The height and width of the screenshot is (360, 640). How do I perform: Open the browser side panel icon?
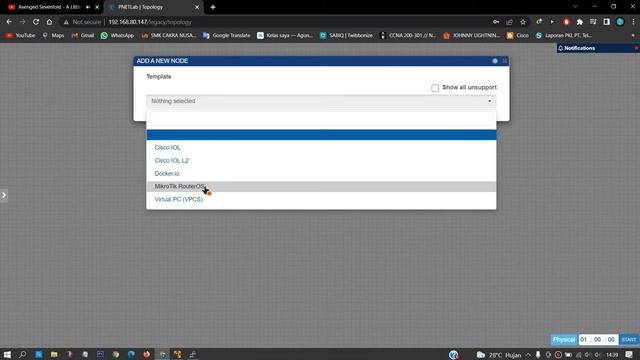607,22
